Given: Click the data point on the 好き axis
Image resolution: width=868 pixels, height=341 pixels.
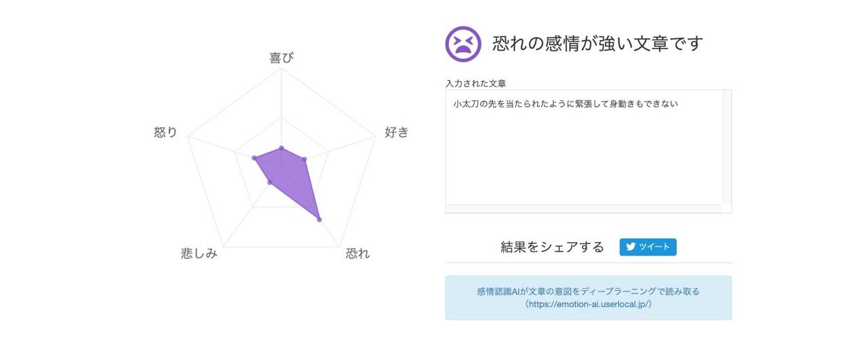Looking at the screenshot, I should (x=304, y=160).
